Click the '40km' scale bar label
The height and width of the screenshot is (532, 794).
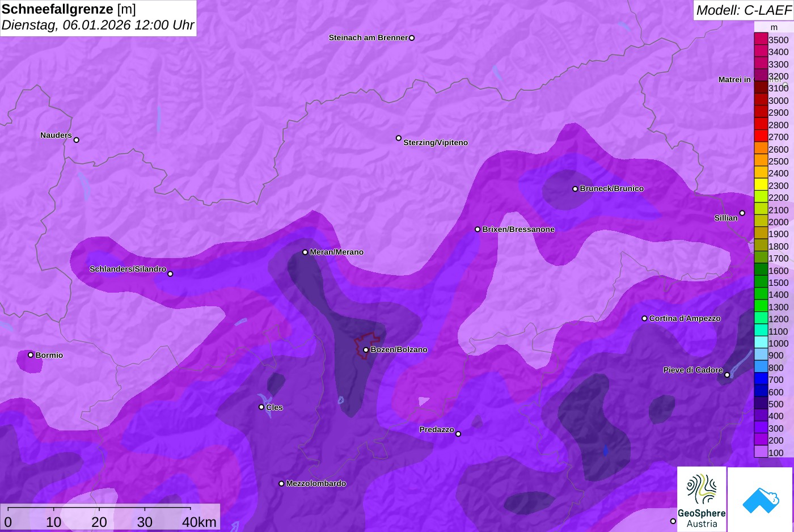[x=199, y=522]
